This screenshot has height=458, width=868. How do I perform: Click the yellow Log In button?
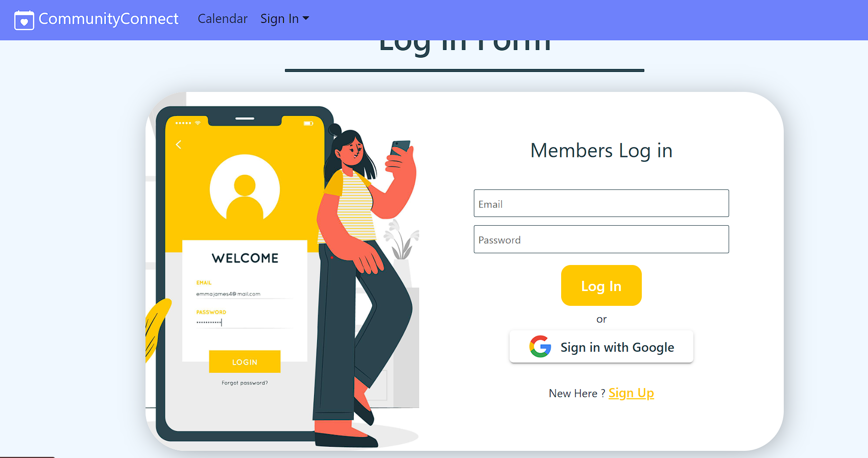tap(601, 285)
